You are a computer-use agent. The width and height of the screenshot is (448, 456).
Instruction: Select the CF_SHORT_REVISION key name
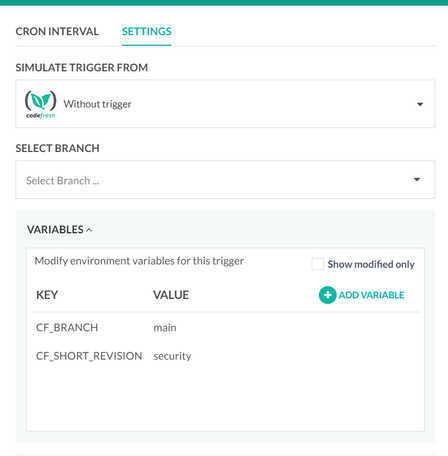coord(89,356)
